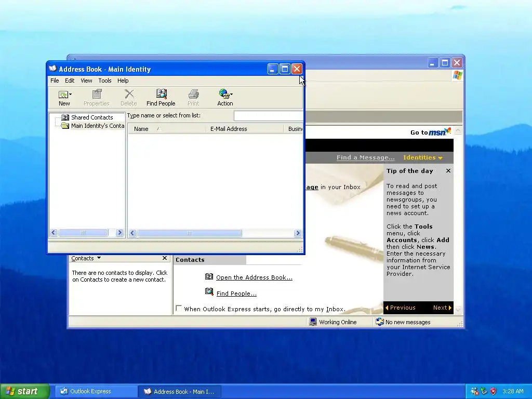Click the network connection tray icon
This screenshot has width=532, height=399.
point(484,391)
